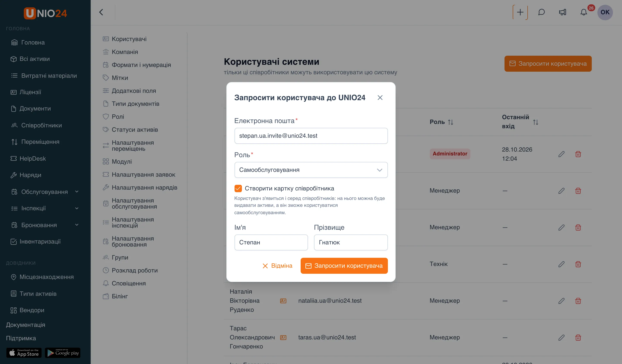Open the notifications bell icon
This screenshot has width=622, height=364.
(584, 12)
